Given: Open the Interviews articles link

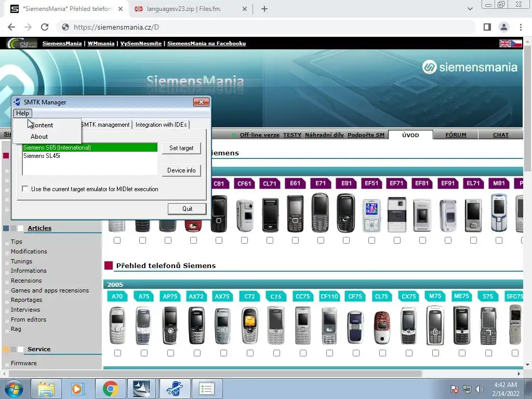Looking at the screenshot, I should point(25,310).
